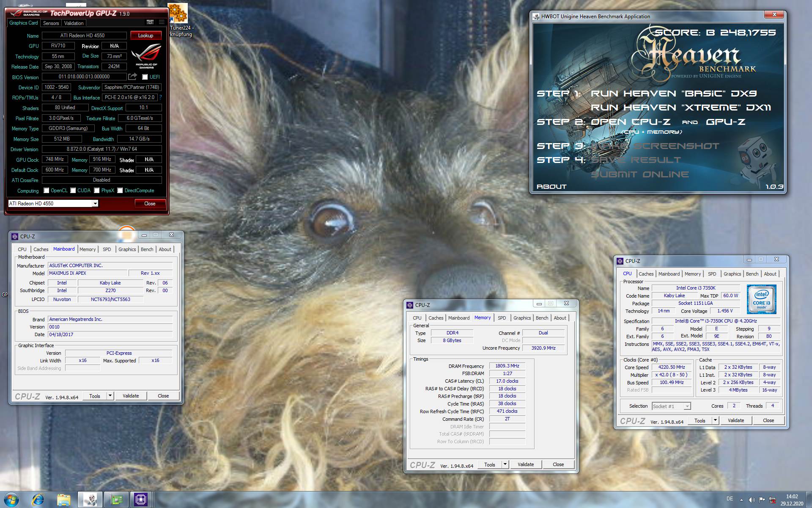This screenshot has width=812, height=508.
Task: Run Heaven XTREME DX11 benchmark
Action: 681,108
